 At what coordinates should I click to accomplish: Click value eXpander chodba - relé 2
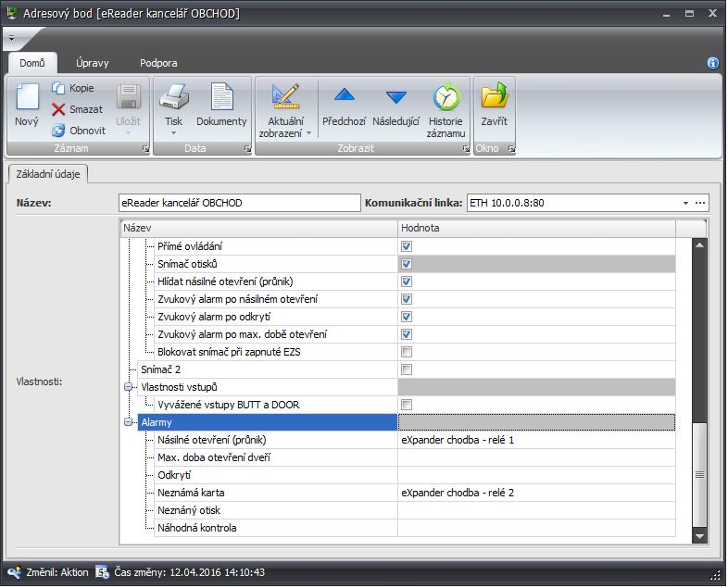(x=458, y=493)
